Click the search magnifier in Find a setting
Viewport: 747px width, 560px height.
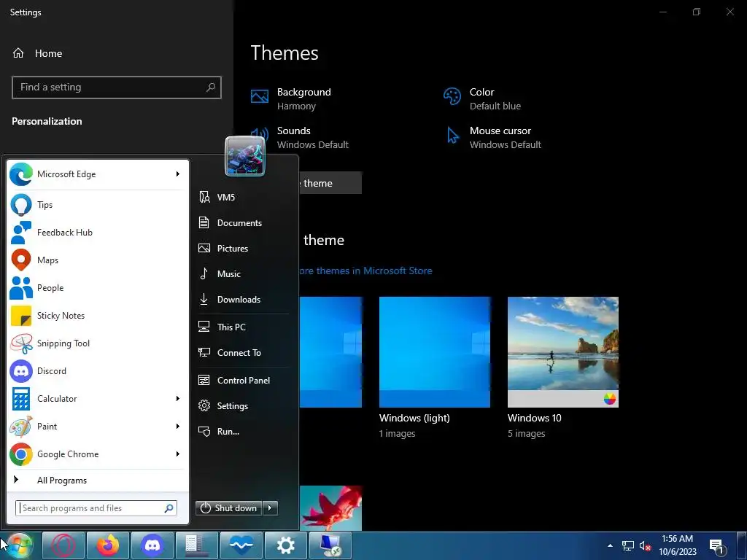click(211, 87)
